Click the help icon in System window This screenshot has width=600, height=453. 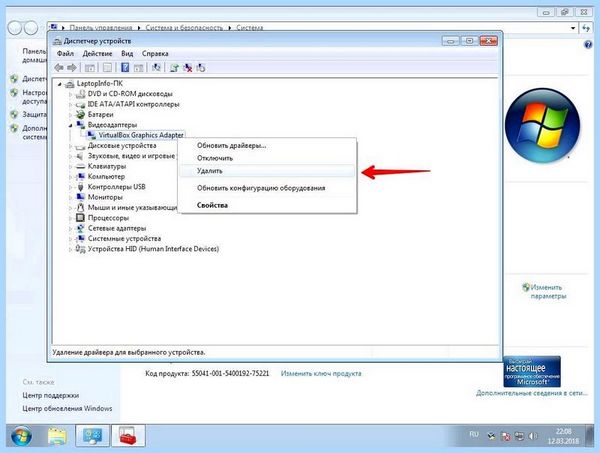point(588,45)
